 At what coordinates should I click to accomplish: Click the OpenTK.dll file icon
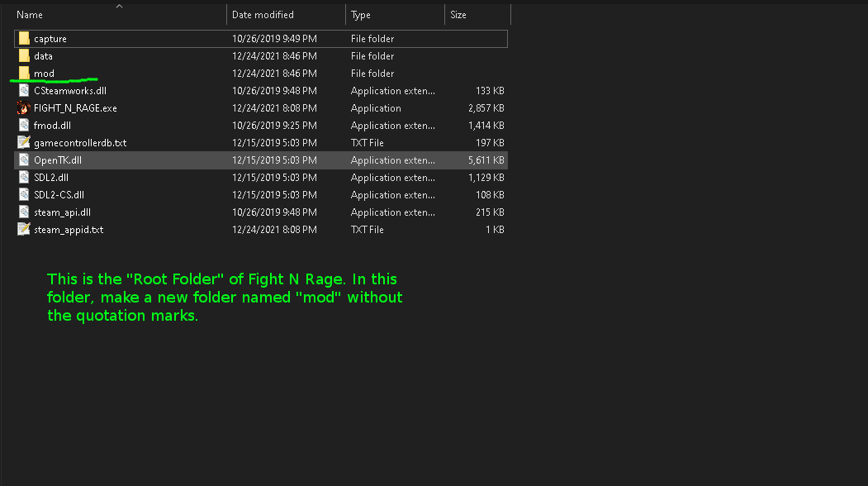(x=24, y=160)
